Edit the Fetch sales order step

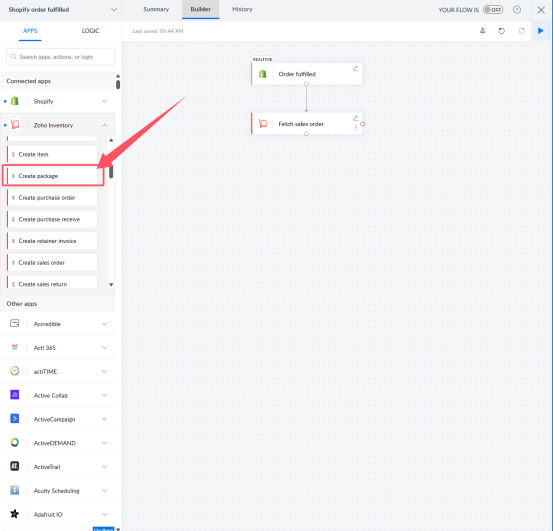point(356,118)
